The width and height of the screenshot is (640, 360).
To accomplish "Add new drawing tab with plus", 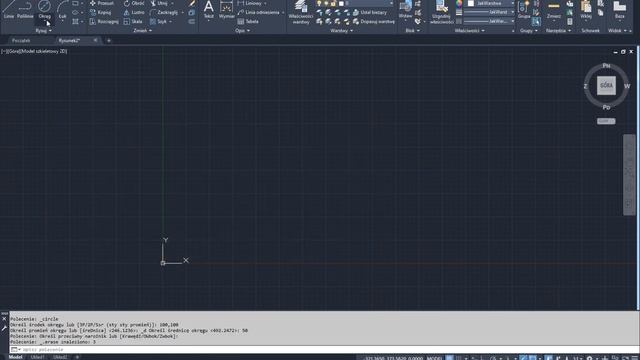I will click(109, 40).
